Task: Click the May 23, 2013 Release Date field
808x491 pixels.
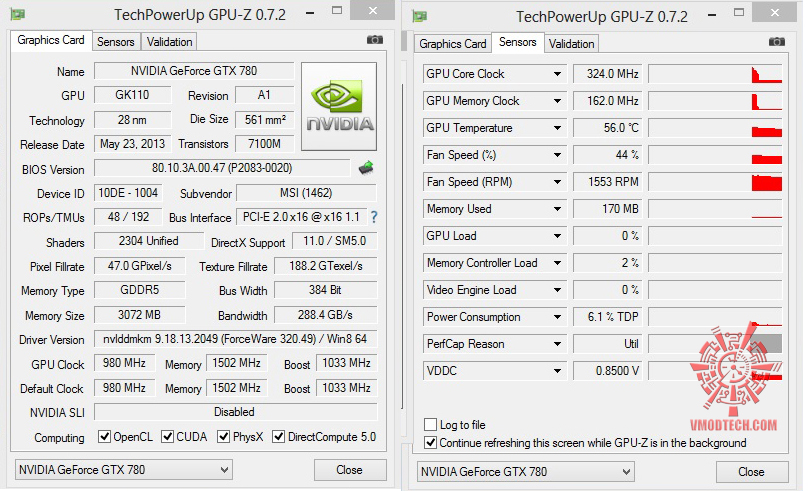Action: point(132,144)
